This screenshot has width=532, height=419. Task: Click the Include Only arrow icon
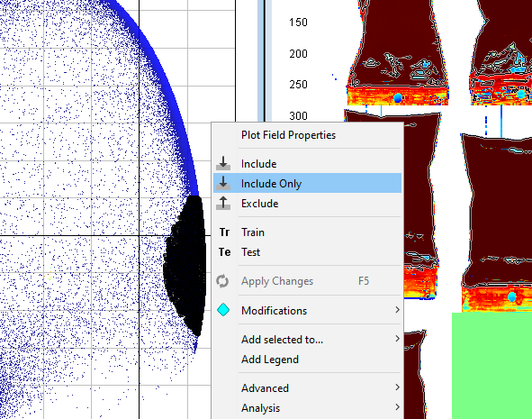(223, 183)
